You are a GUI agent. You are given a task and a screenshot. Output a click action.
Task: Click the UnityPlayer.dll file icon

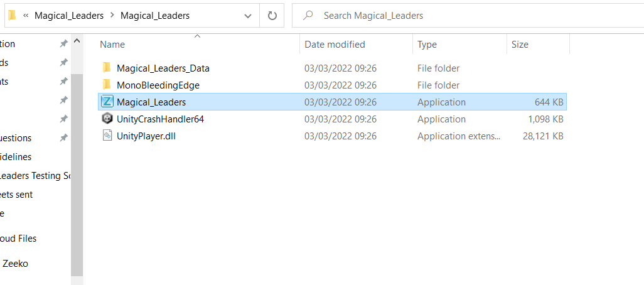pyautogui.click(x=107, y=136)
